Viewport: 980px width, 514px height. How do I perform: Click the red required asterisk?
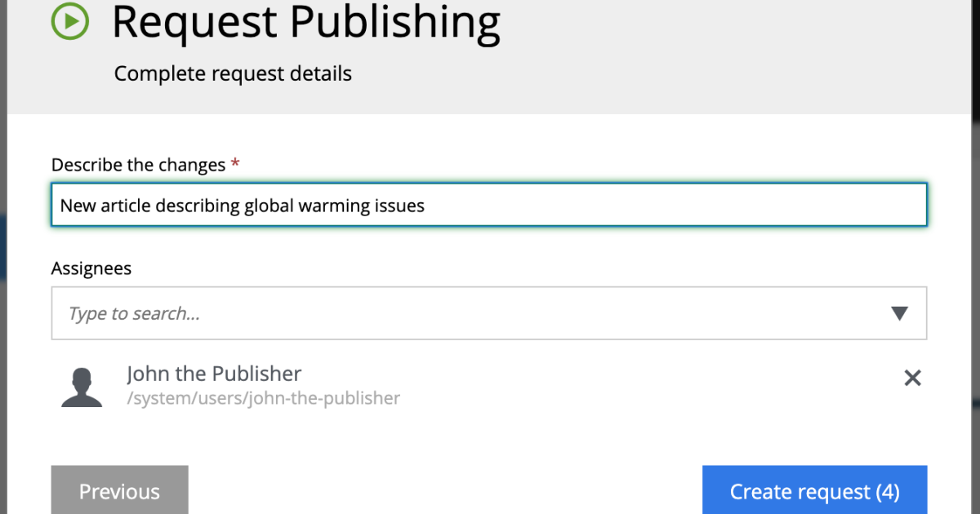pyautogui.click(x=235, y=165)
